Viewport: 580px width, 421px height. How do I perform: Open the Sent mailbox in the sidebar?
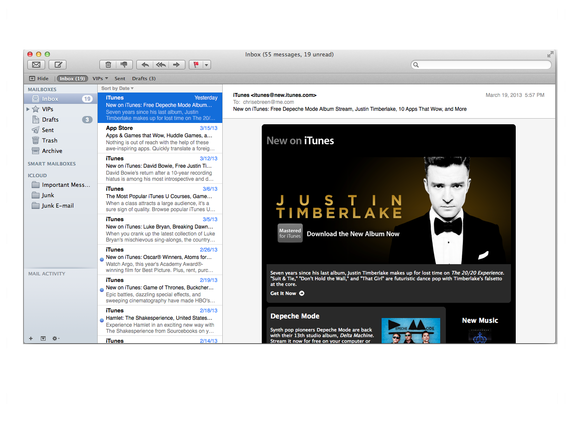point(60,130)
